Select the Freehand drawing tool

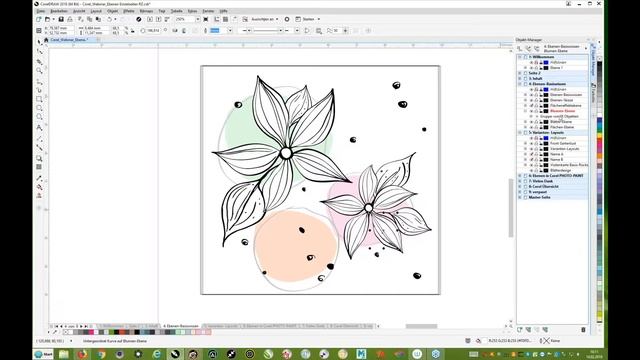click(x=39, y=81)
